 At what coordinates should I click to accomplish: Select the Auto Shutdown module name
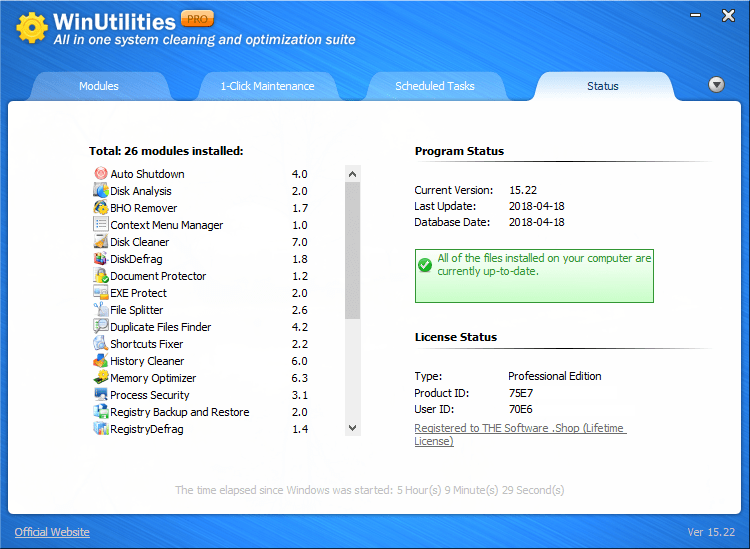click(147, 174)
